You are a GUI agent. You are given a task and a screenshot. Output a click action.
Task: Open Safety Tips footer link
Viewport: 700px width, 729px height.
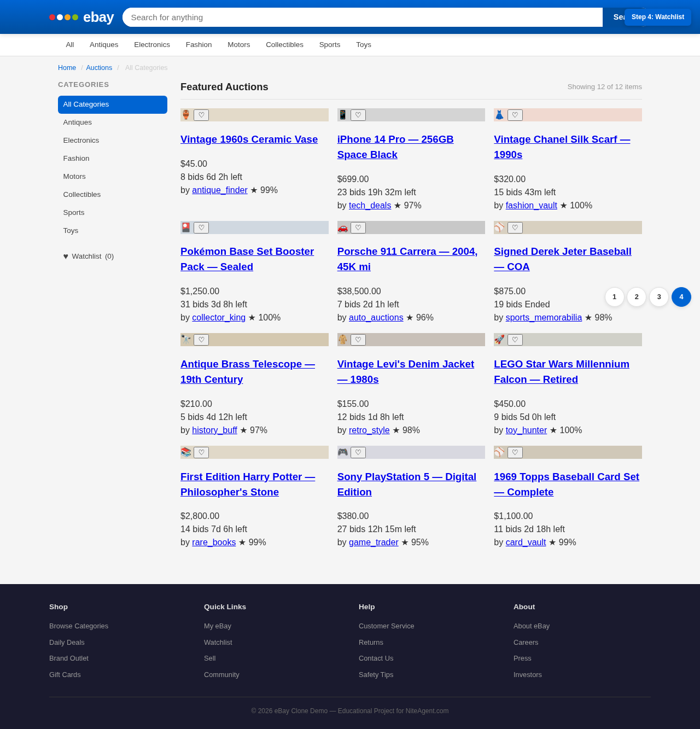(x=376, y=675)
